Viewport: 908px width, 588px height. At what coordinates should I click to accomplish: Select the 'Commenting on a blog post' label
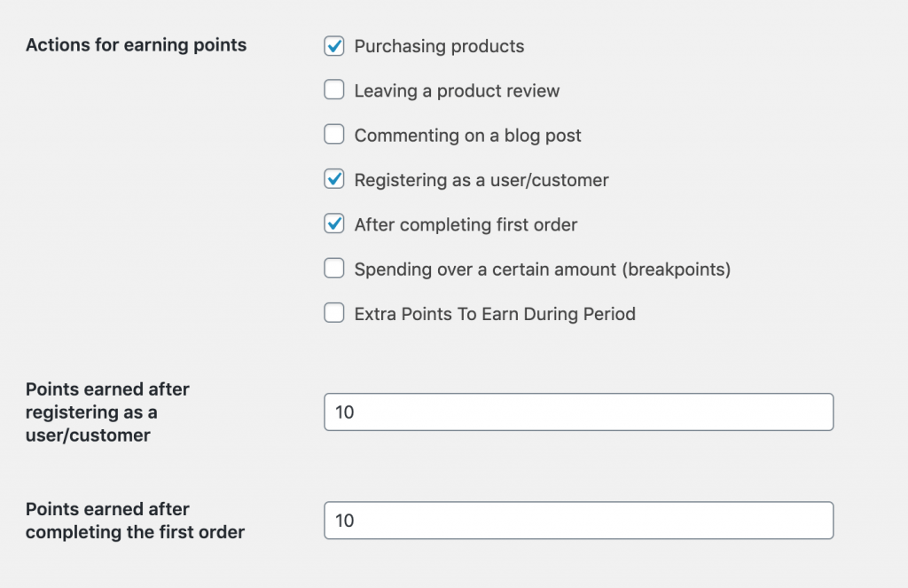467,136
